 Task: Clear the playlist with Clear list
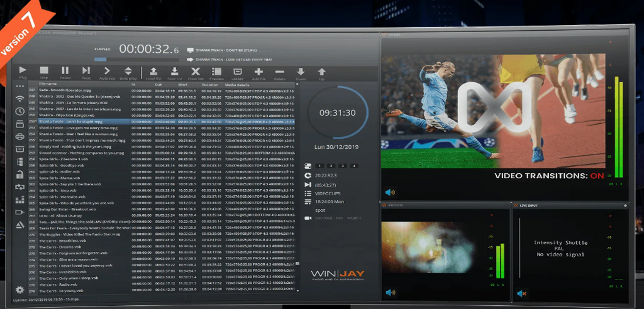tap(196, 73)
